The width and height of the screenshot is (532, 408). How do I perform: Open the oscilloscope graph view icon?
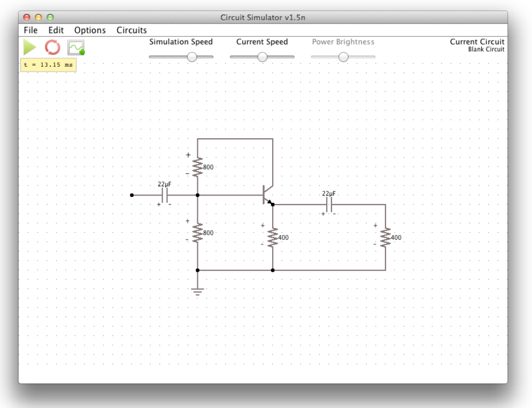[76, 48]
